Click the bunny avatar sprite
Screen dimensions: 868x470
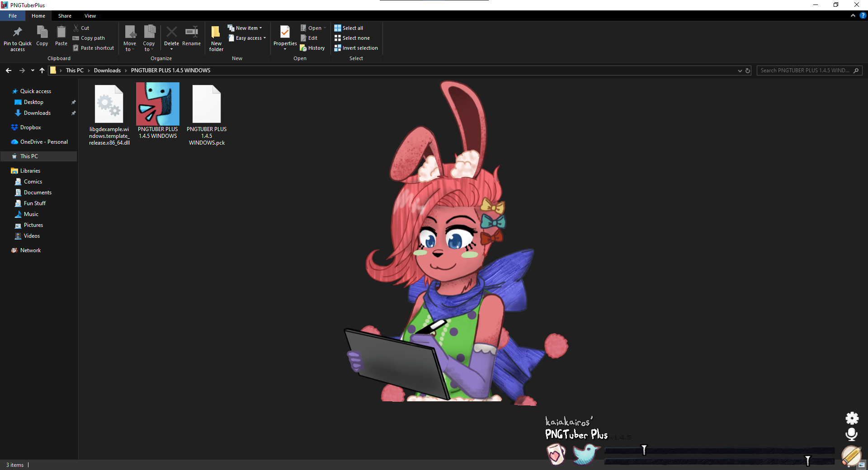[x=457, y=244]
